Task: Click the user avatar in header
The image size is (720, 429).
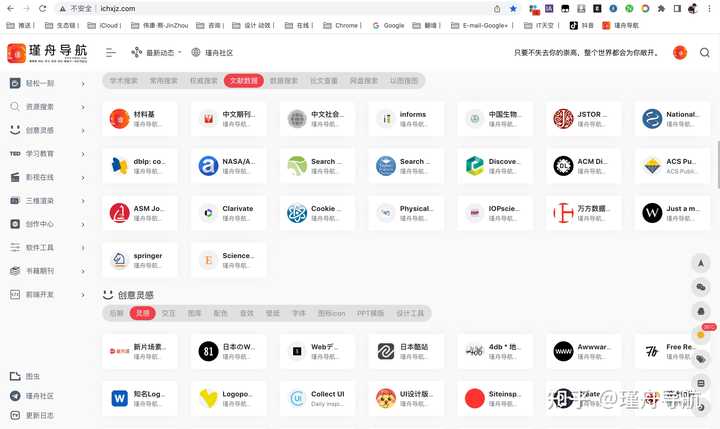Action: pyautogui.click(x=680, y=53)
